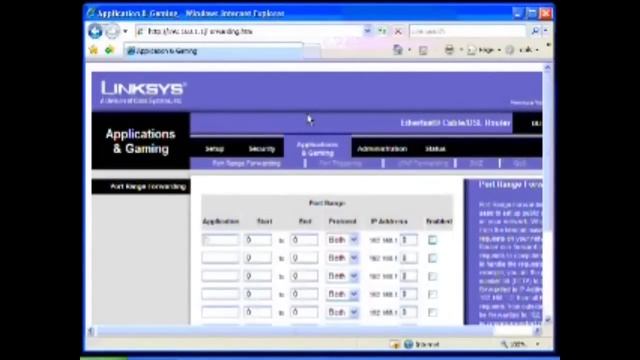The width and height of the screenshot is (640, 360).
Task: Click the first row Start port field
Action: coord(258,240)
